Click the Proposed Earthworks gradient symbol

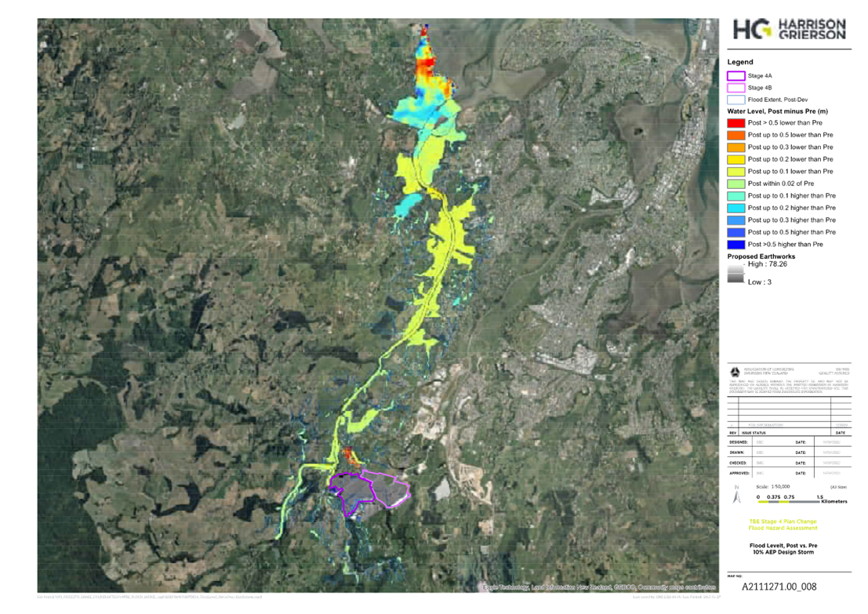click(735, 272)
